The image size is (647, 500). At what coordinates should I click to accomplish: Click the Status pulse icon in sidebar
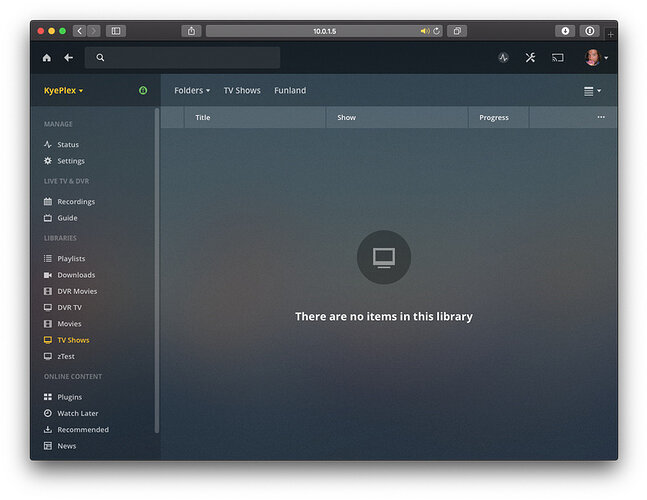[48, 144]
